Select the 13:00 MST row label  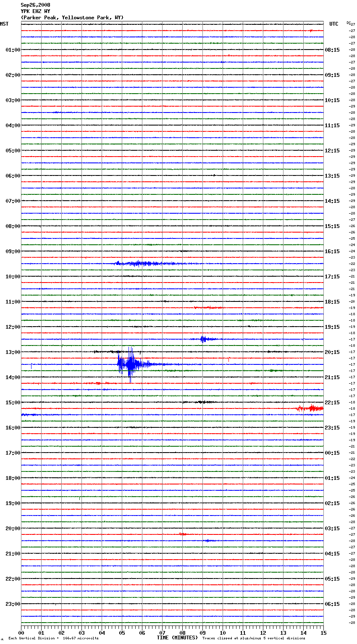[x=13, y=352]
